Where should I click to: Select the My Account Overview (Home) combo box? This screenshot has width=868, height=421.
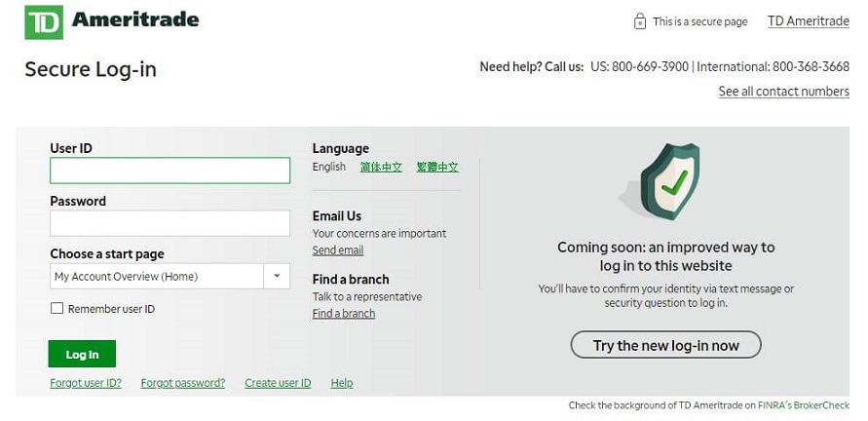(170, 276)
